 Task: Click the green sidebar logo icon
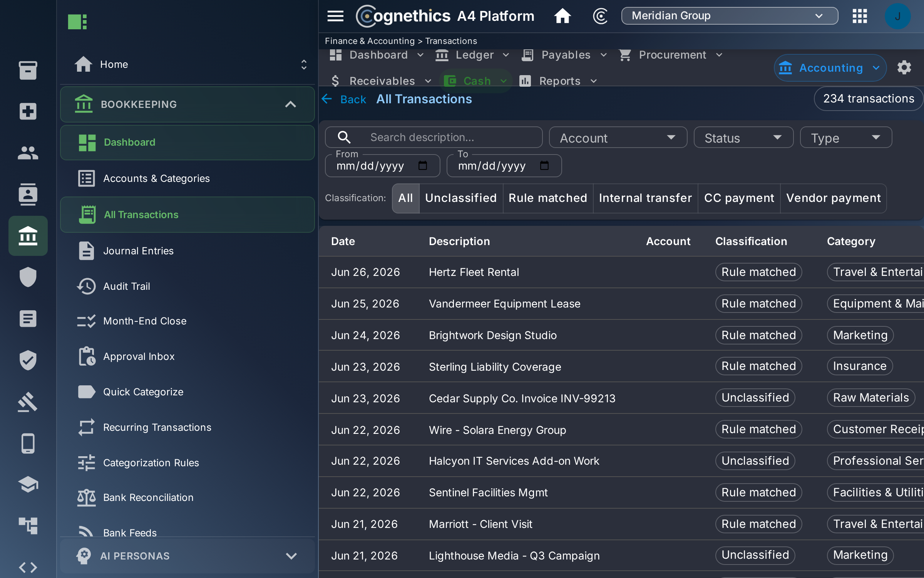click(x=77, y=22)
